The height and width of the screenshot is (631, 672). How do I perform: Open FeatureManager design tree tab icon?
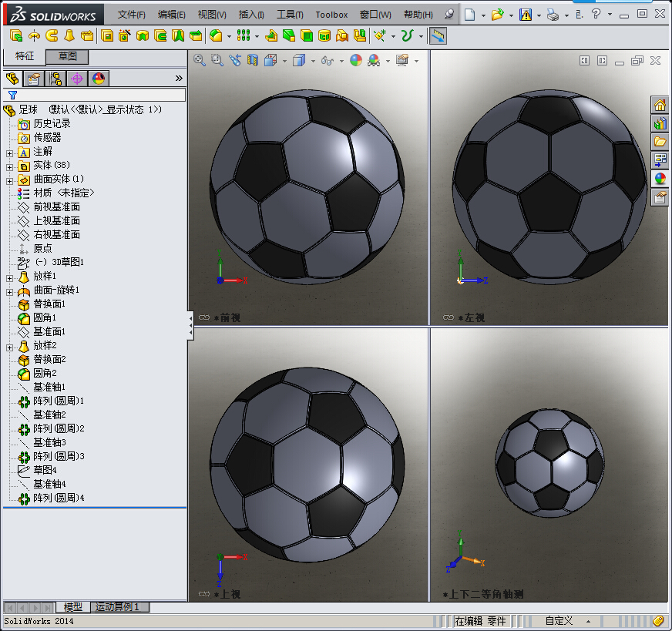[12, 79]
